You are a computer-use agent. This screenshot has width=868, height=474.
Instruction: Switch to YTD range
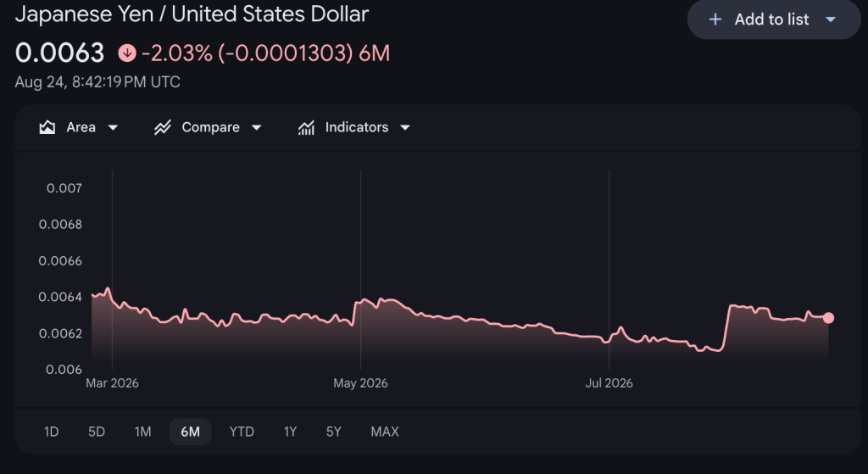pos(242,432)
